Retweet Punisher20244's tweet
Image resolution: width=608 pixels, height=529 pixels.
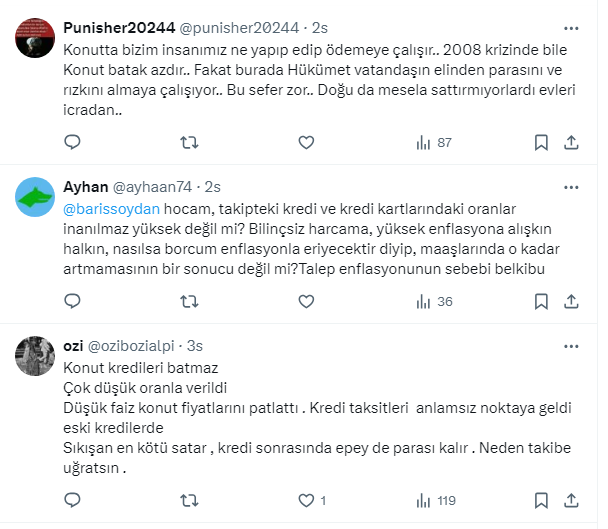click(x=188, y=142)
